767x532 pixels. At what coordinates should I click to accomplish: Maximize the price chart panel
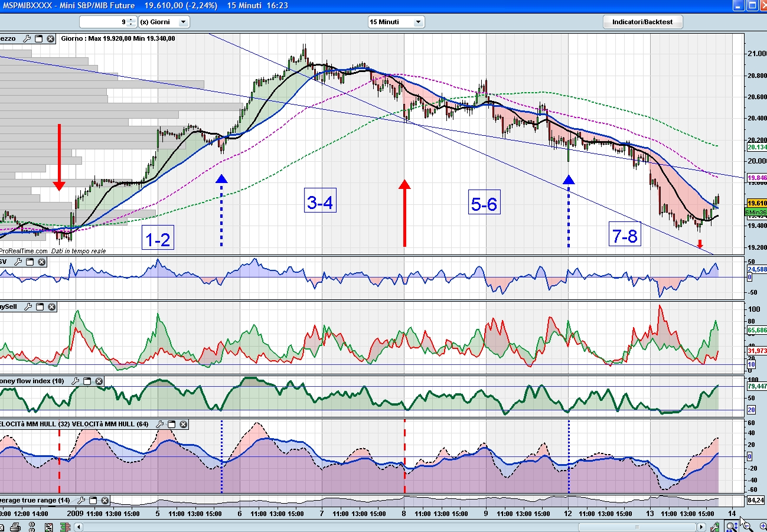click(x=38, y=38)
